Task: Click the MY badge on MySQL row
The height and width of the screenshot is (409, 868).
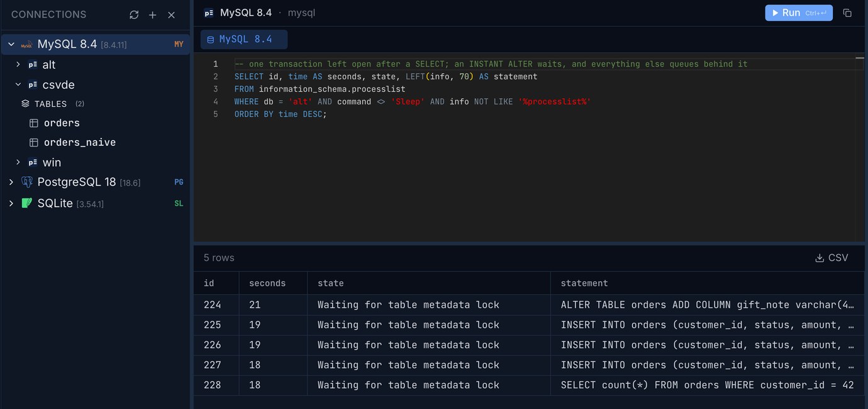Action: click(179, 44)
